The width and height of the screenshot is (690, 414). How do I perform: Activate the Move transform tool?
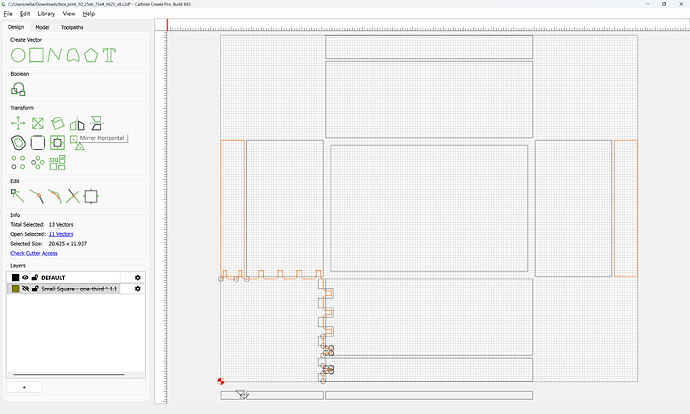point(18,123)
